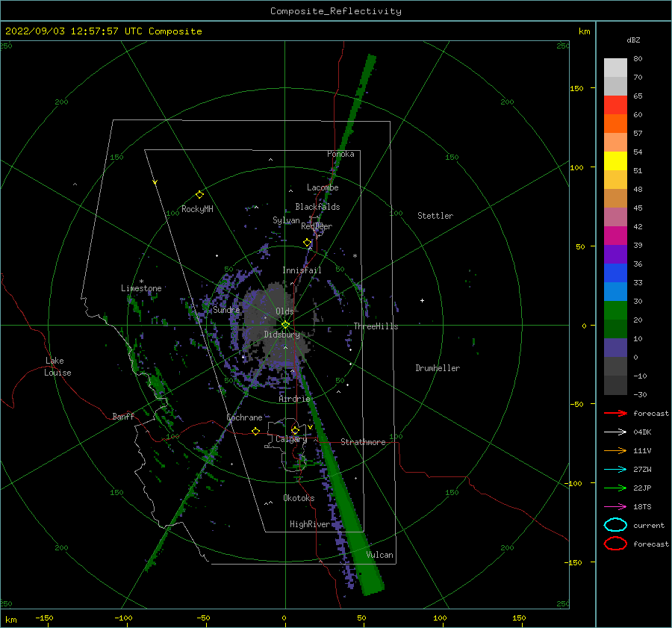Select the '18TS' legend text
Image resolution: width=672 pixels, height=628 pixels.
pos(642,507)
